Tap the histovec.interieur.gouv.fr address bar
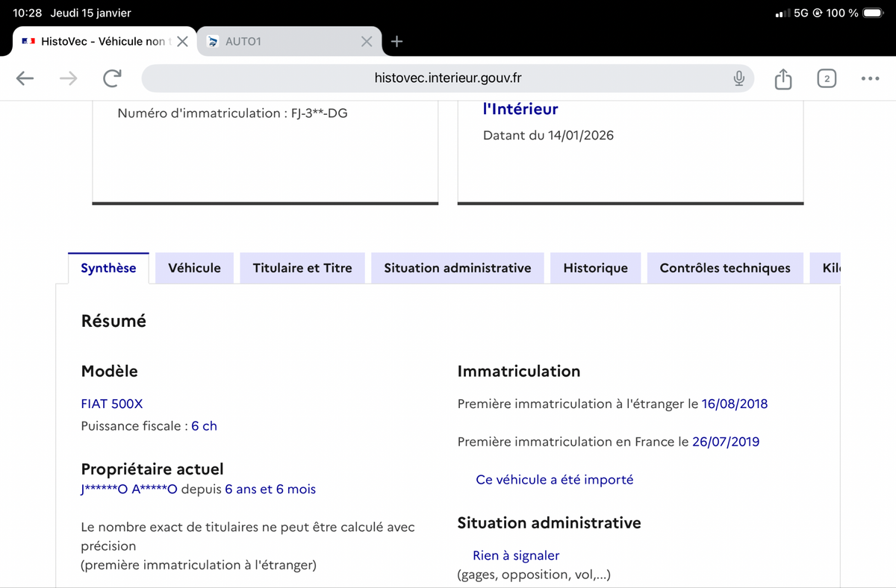896x588 pixels. 448,78
